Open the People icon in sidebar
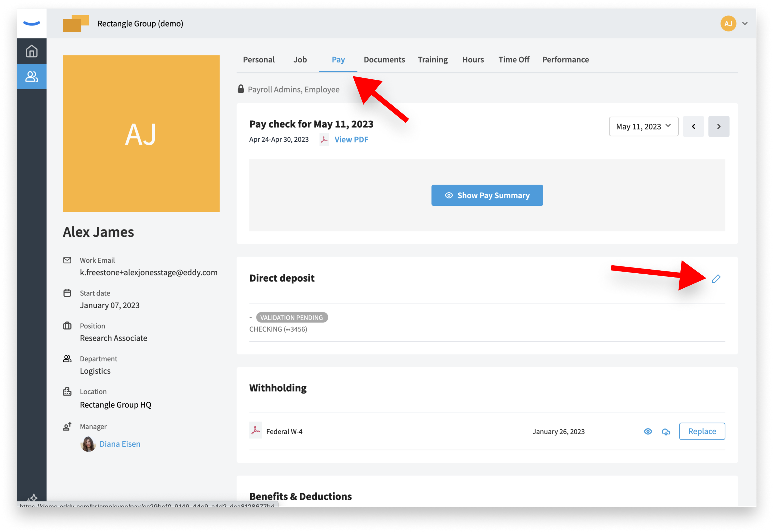 (32, 76)
